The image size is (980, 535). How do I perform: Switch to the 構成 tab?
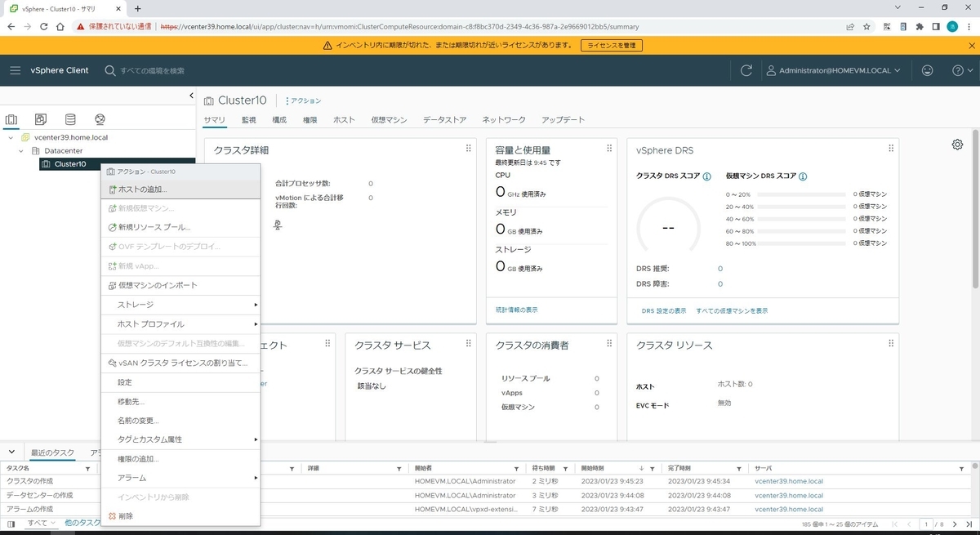(x=279, y=120)
